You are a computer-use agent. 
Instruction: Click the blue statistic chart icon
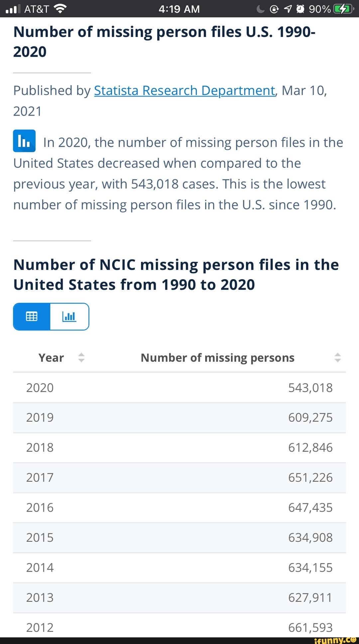click(x=24, y=141)
